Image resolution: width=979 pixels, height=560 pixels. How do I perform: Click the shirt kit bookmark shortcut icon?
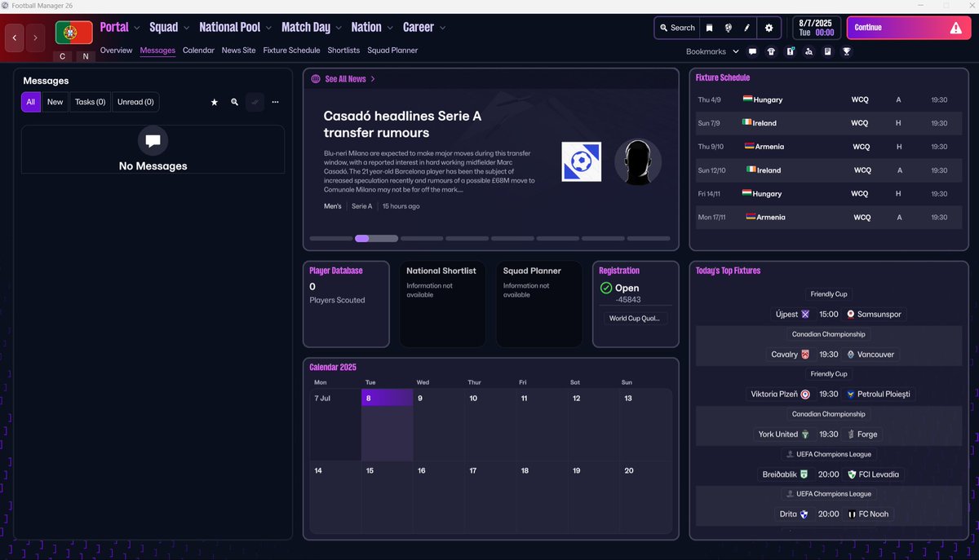771,51
